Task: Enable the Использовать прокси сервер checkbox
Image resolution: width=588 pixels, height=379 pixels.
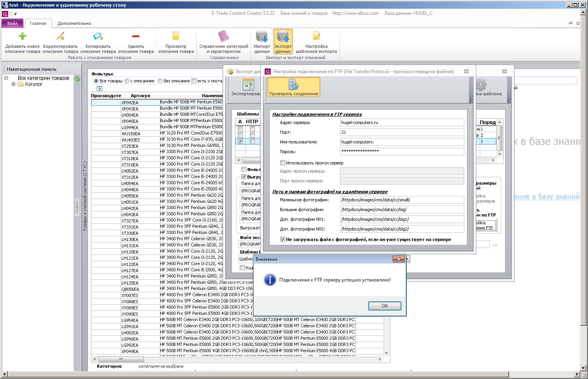Action: tap(283, 163)
